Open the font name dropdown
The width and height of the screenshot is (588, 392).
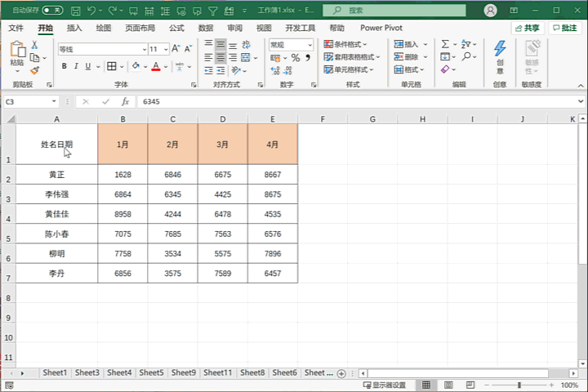(145, 49)
